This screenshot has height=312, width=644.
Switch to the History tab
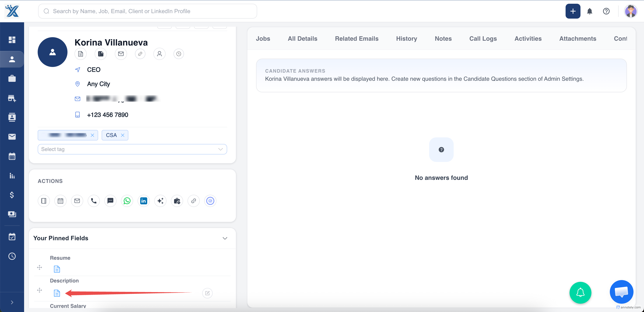pyautogui.click(x=407, y=39)
